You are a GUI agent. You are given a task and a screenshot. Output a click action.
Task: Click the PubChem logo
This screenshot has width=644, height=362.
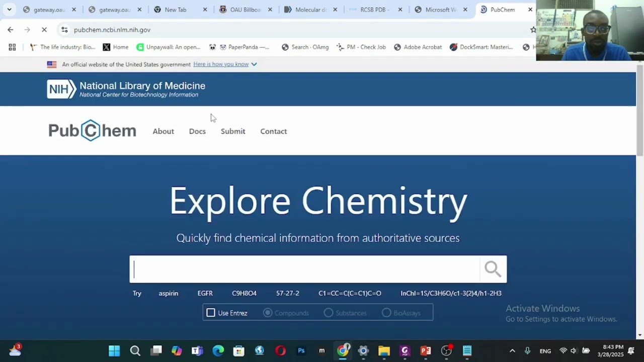92,131
